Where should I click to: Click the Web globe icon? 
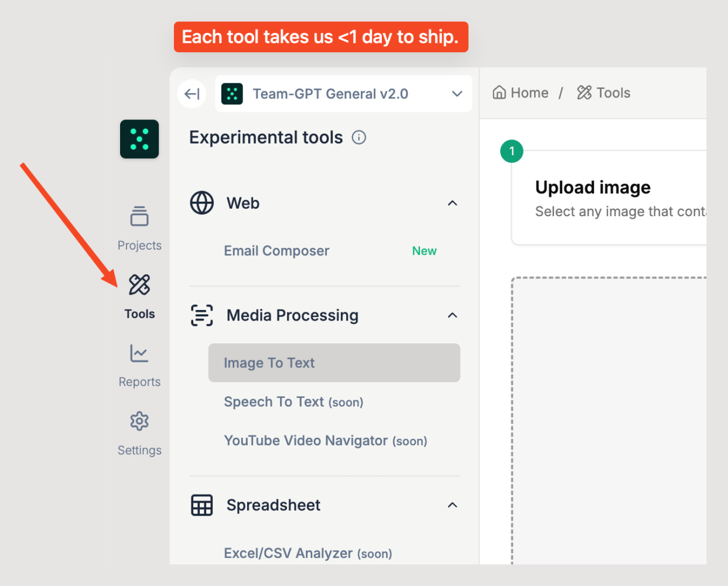point(202,203)
